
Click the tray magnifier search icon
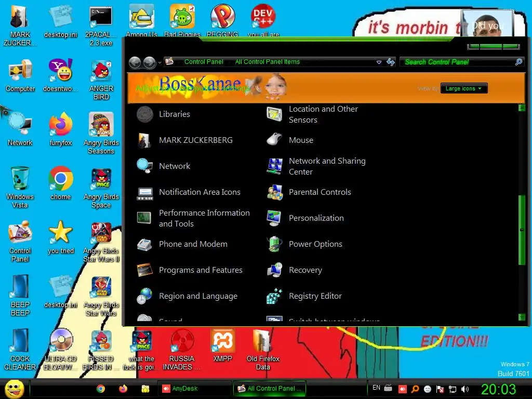pyautogui.click(x=415, y=389)
